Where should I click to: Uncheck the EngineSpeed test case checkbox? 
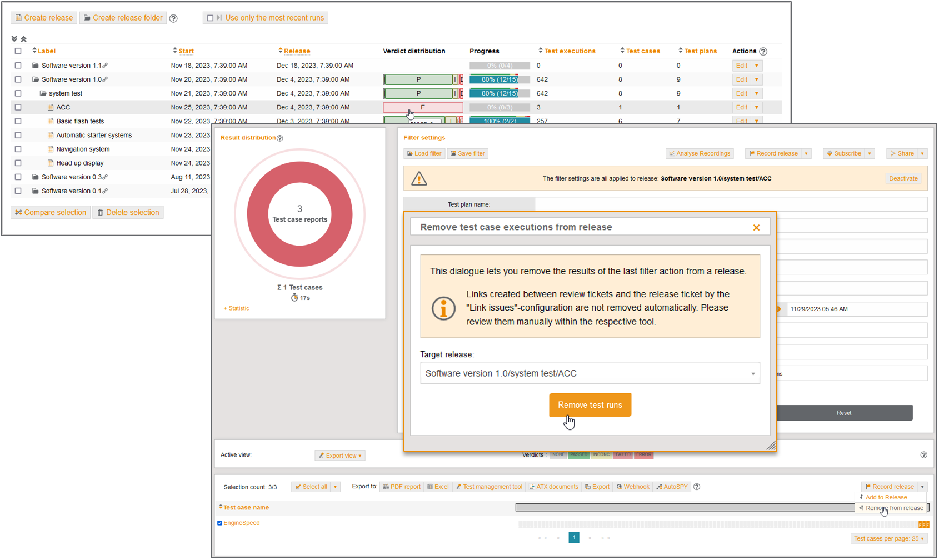click(x=220, y=523)
